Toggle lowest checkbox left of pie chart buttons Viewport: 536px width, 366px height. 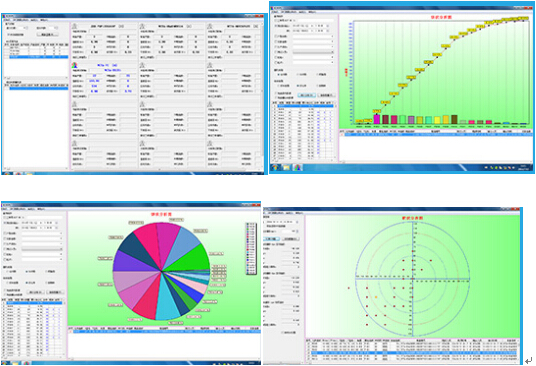coord(5,295)
